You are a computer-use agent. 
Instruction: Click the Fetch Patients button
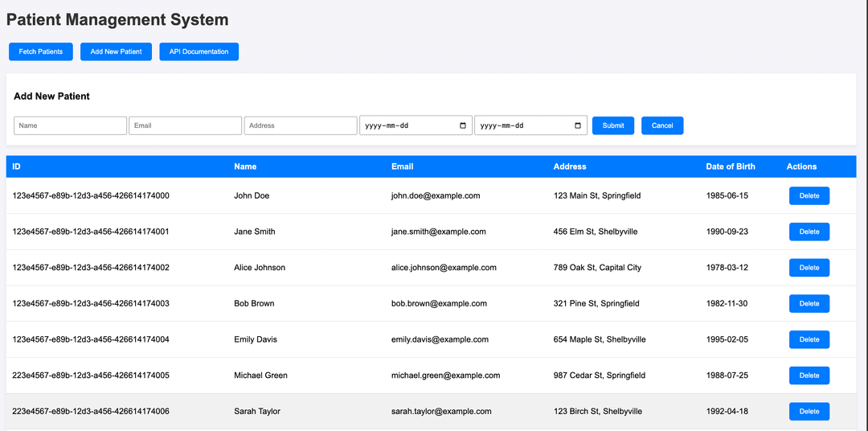tap(41, 51)
